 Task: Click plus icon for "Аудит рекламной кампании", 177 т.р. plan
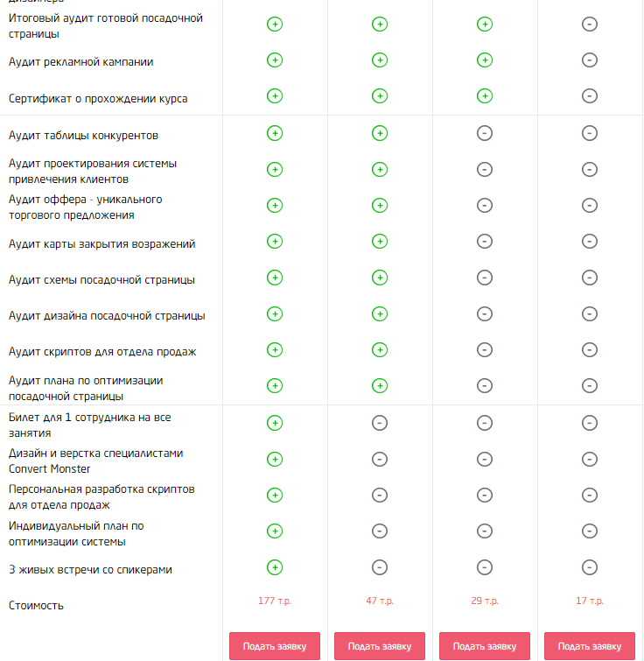275,60
